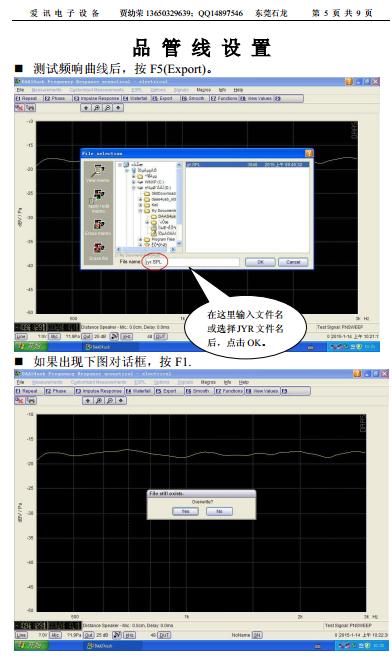Expand the My Documents folder in tree
The height and width of the screenshot is (659, 392).
pyautogui.click(x=141, y=211)
